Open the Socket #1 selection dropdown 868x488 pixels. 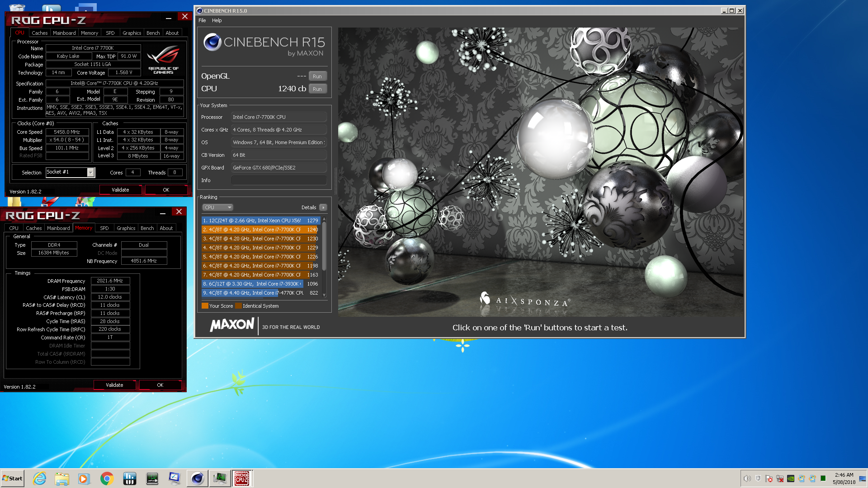[71, 172]
